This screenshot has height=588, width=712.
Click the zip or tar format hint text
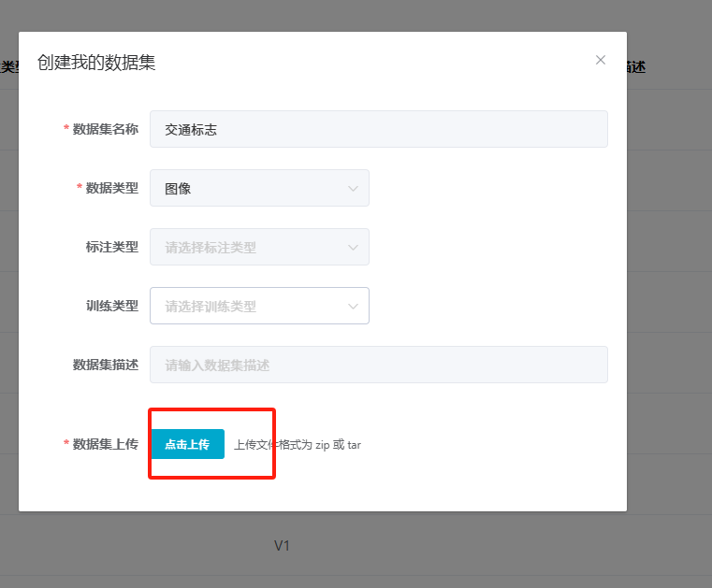point(298,445)
